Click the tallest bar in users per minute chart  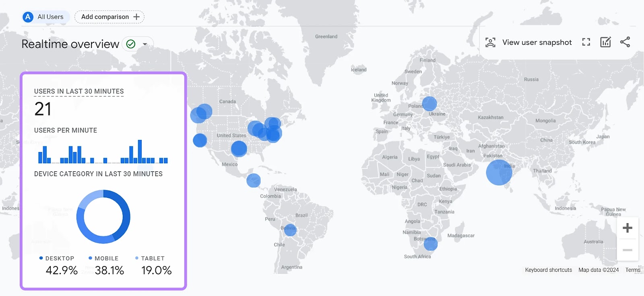pyautogui.click(x=140, y=151)
